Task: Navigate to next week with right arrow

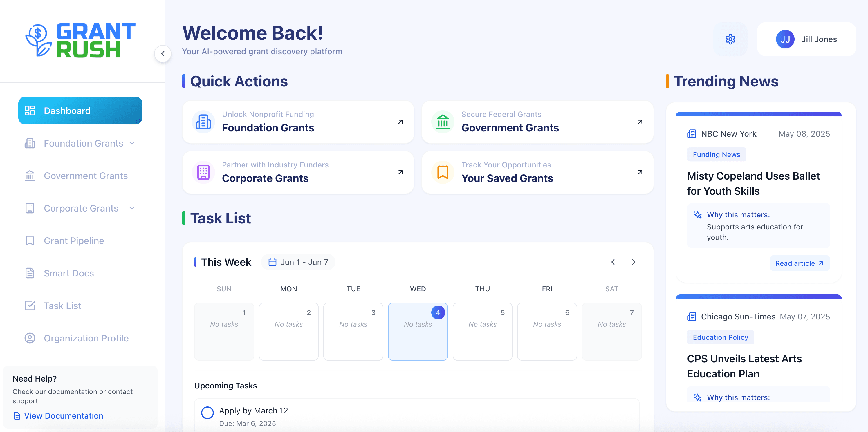Action: click(634, 262)
